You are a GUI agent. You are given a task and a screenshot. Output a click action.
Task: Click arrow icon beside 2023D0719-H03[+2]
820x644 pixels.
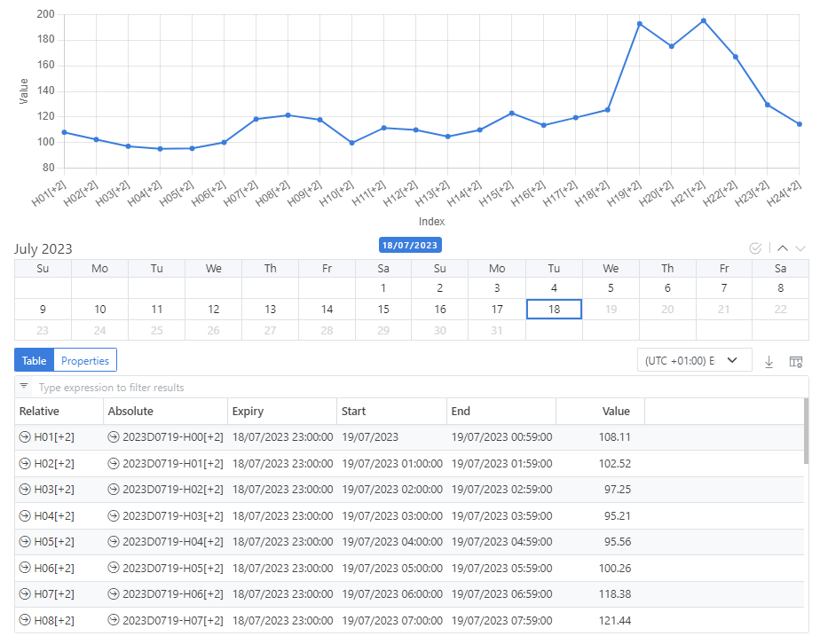[x=114, y=515]
